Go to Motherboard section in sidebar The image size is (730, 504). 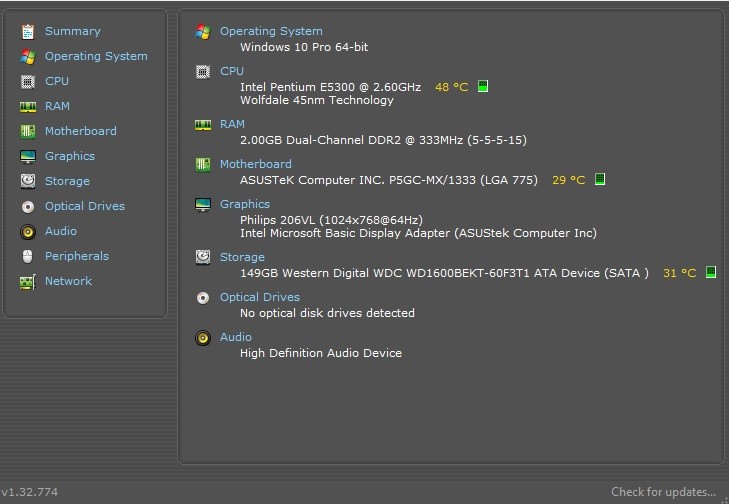pyautogui.click(x=81, y=131)
